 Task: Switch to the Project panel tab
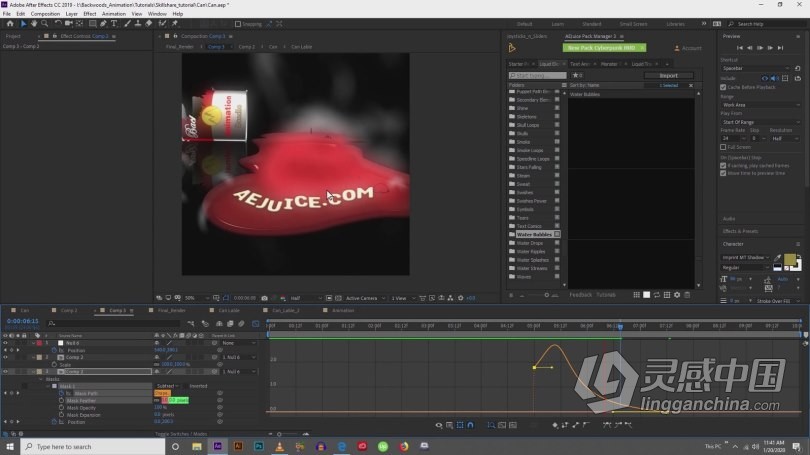(x=13, y=36)
